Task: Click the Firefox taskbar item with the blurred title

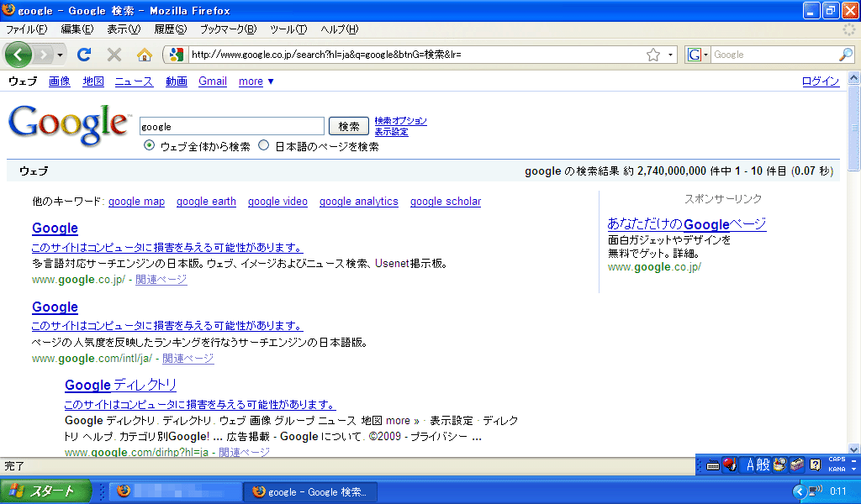Action: point(176,491)
